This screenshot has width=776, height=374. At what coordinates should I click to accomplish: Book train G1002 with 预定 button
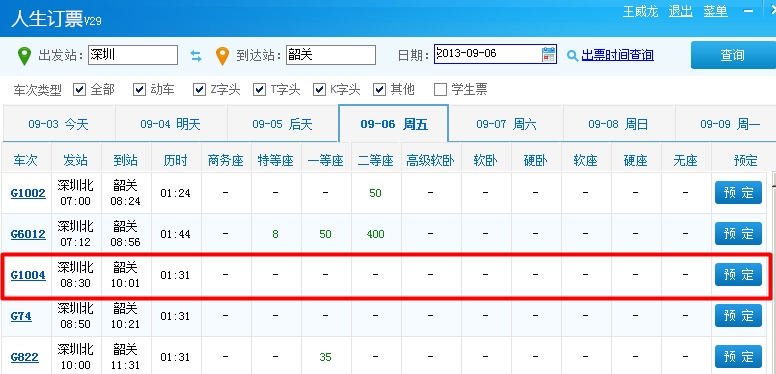[738, 192]
